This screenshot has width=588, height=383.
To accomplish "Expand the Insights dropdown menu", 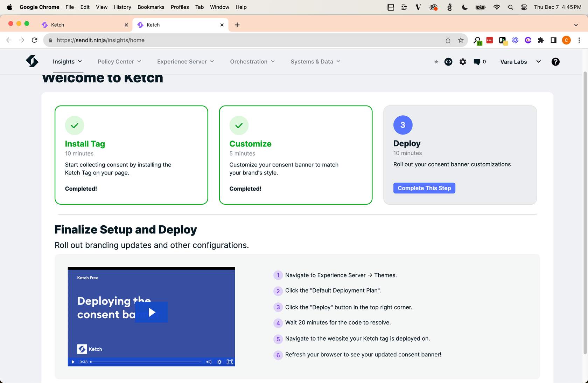I will [67, 62].
